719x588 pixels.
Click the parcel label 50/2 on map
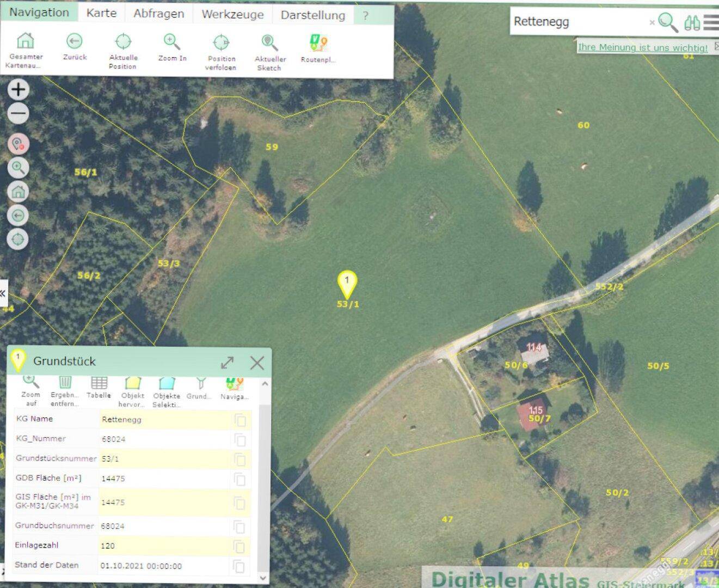tap(617, 493)
